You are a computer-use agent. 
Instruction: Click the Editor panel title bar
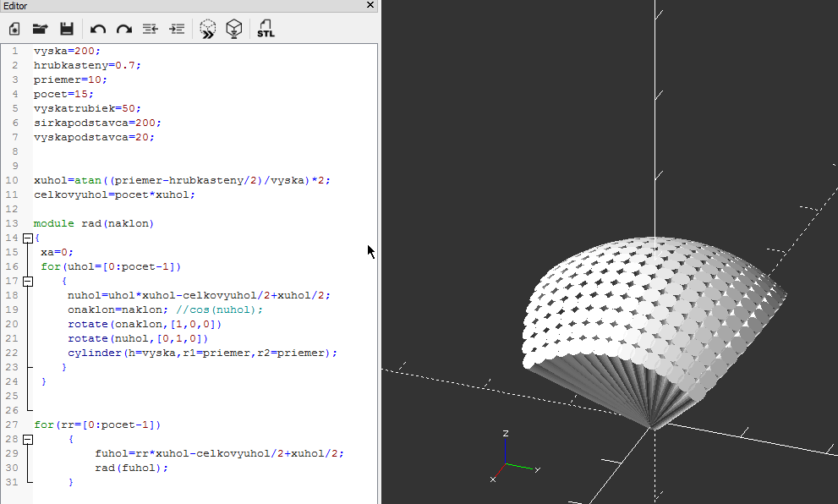click(169, 6)
